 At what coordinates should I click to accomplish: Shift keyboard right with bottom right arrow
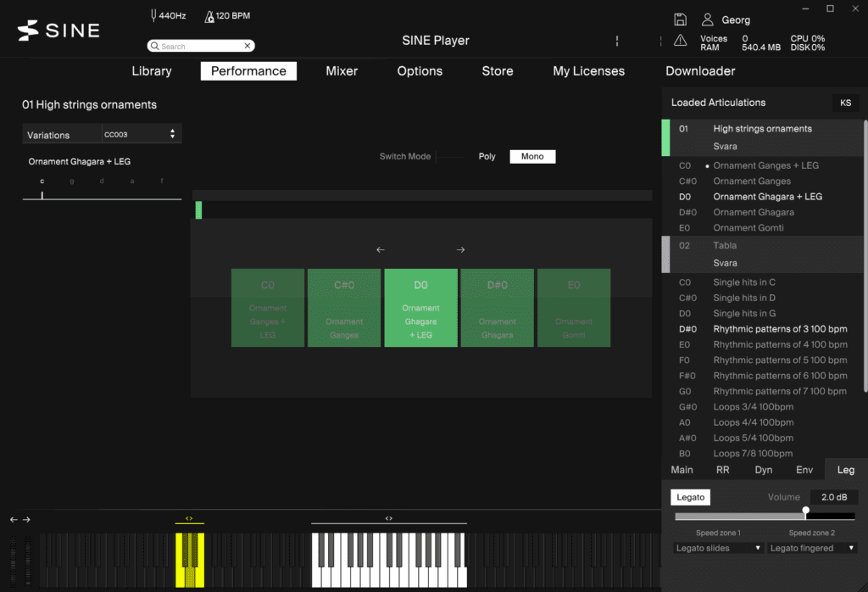(26, 519)
